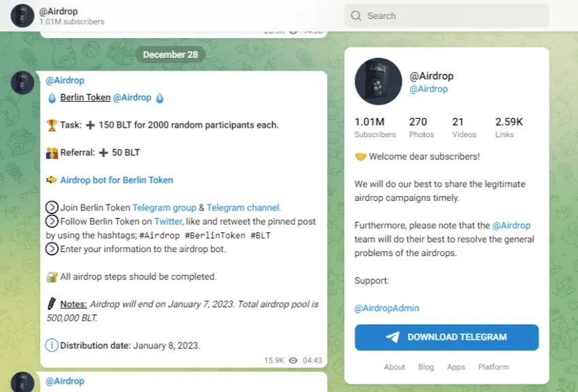
Task: Open the Twitter link in the post
Action: tap(169, 221)
